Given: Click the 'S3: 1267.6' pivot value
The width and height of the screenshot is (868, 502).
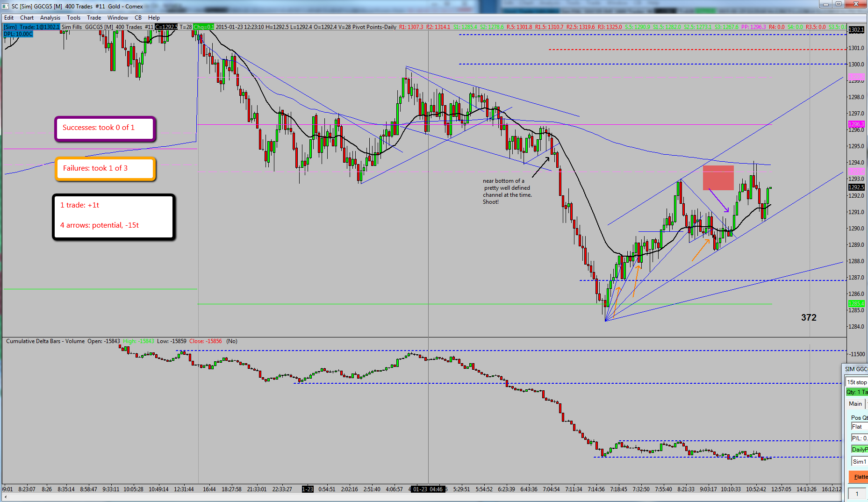Looking at the screenshot, I should coord(726,27).
